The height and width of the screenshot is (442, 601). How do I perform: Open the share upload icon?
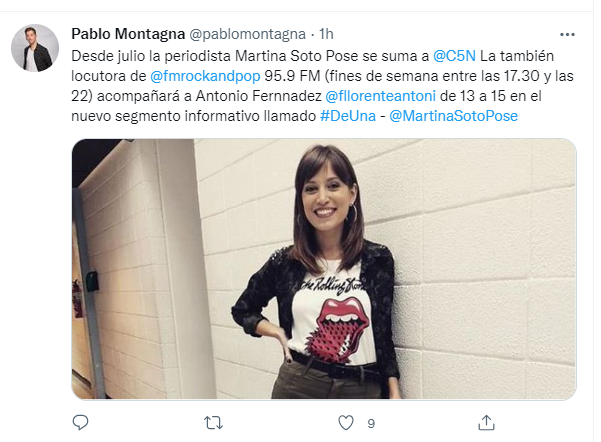tap(486, 422)
